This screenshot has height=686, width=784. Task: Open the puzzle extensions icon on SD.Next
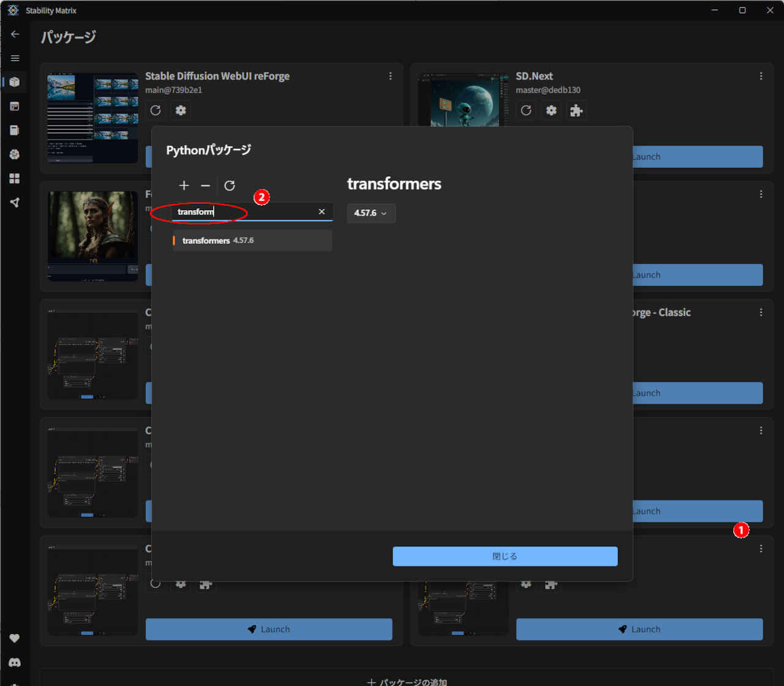pos(576,110)
